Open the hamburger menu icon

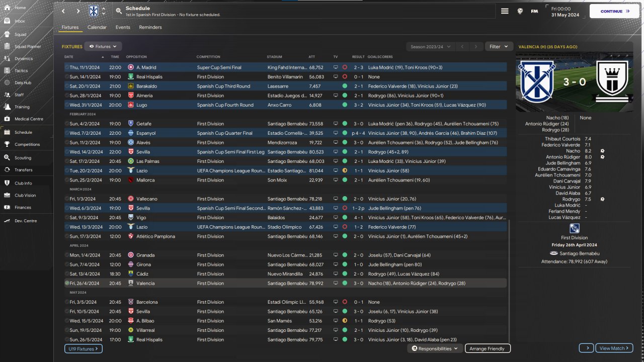(505, 11)
